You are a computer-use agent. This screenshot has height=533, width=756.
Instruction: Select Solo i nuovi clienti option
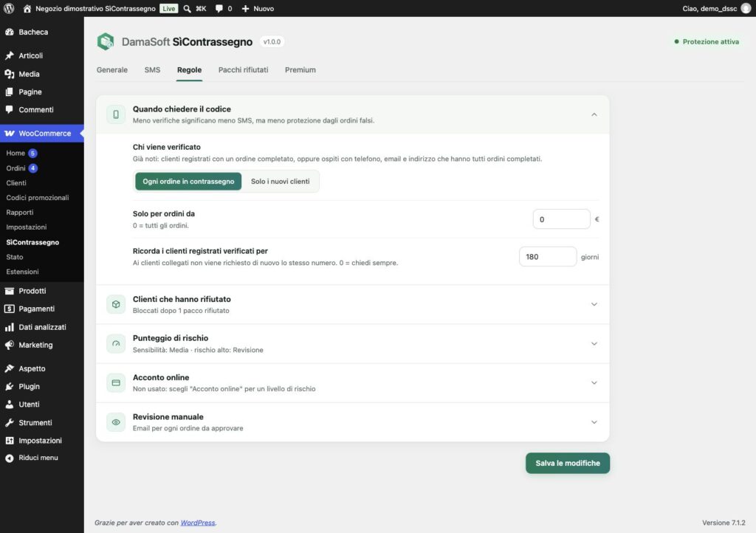(x=280, y=181)
